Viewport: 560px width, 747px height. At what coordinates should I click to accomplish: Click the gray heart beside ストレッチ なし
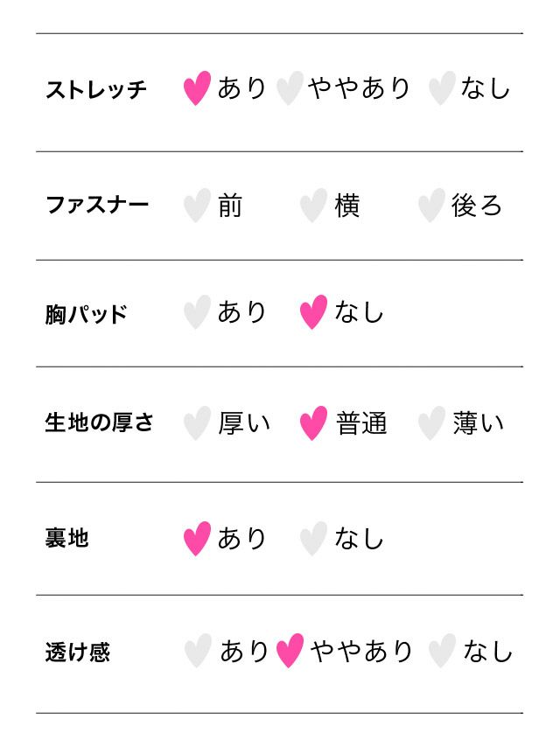(442, 88)
